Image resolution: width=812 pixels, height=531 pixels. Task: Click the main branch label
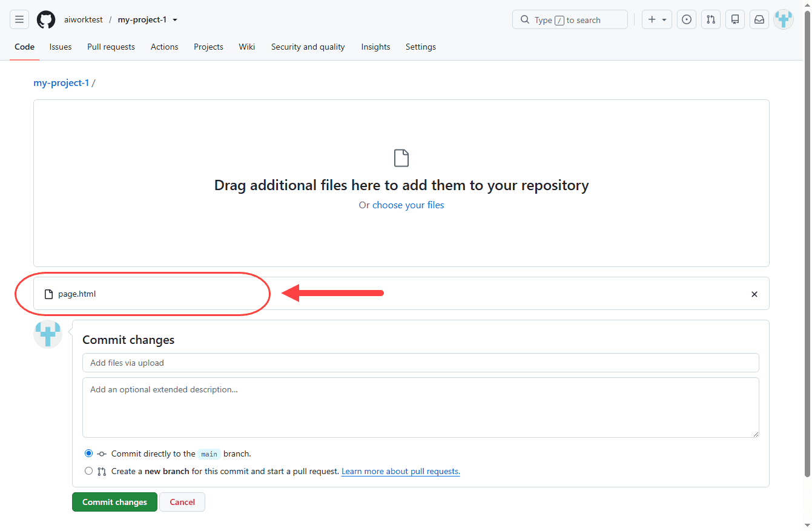click(x=210, y=454)
